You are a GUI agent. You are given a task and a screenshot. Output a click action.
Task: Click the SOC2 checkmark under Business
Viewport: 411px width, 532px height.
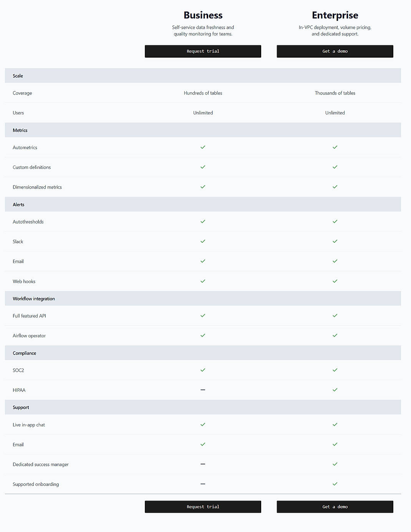click(203, 370)
